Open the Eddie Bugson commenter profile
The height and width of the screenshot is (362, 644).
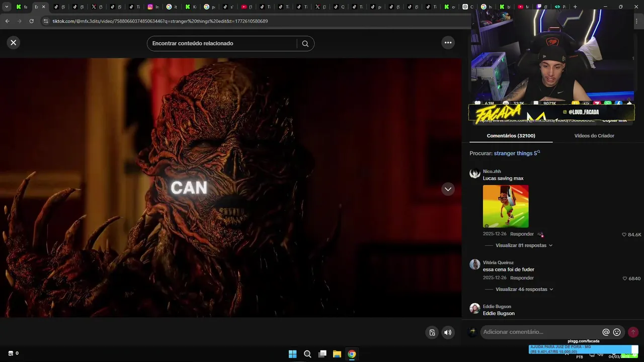[497, 307]
